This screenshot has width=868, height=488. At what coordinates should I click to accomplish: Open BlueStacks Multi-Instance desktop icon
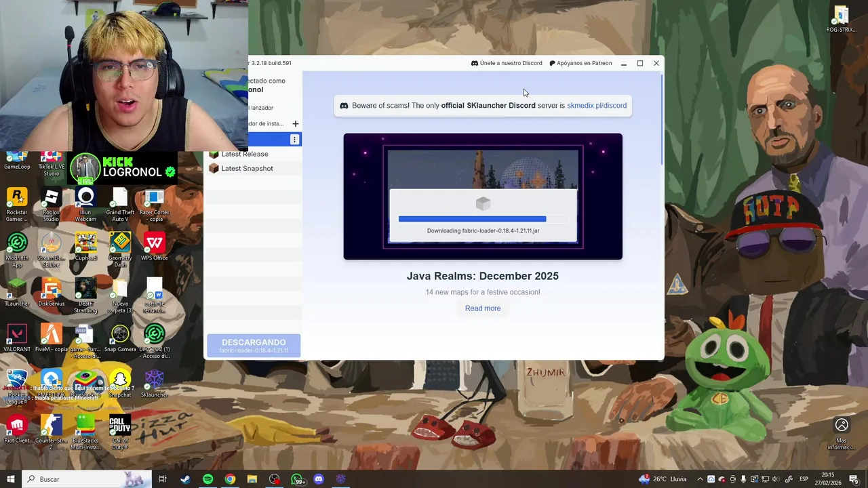click(x=85, y=432)
